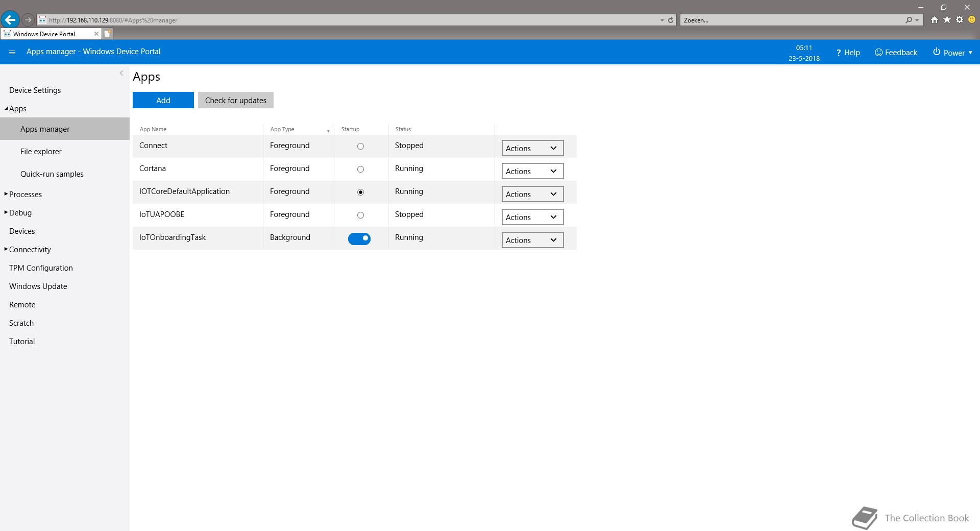Set Cortana as the startup app
This screenshot has width=980, height=531.
click(x=360, y=169)
